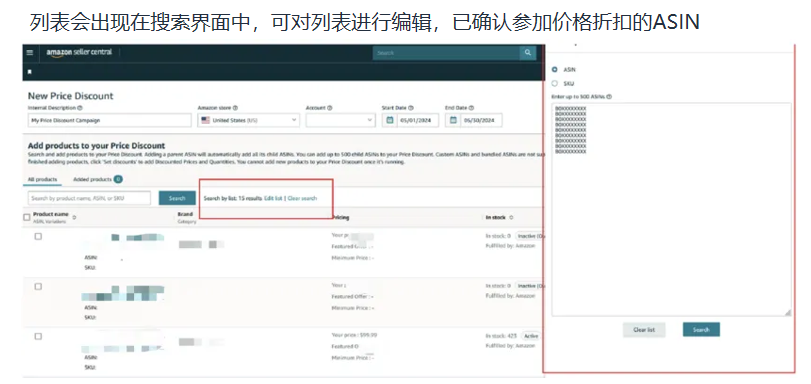Click the Clear list button

(x=644, y=330)
